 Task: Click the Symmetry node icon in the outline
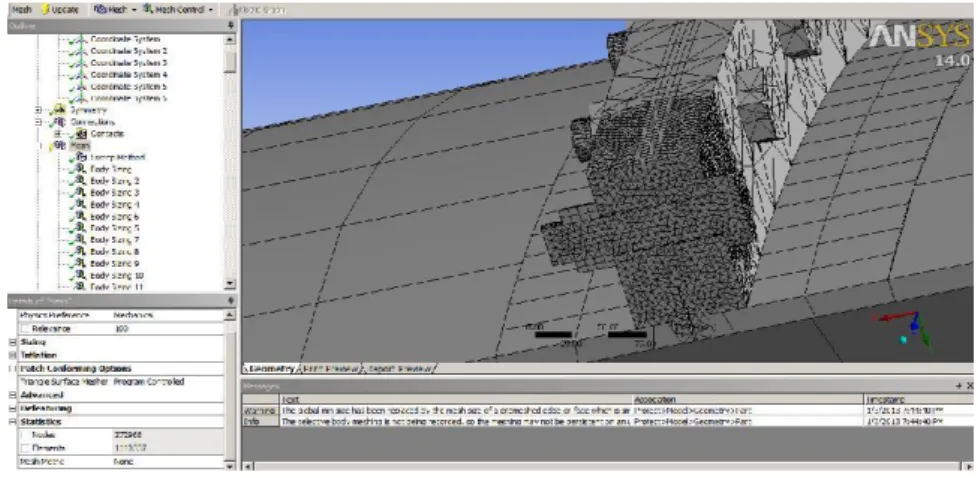click(x=60, y=110)
